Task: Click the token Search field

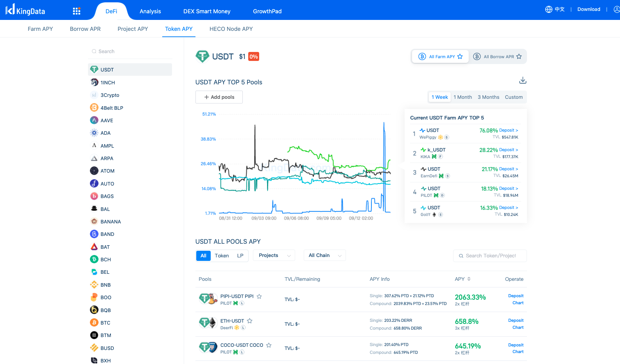Action: tap(130, 52)
